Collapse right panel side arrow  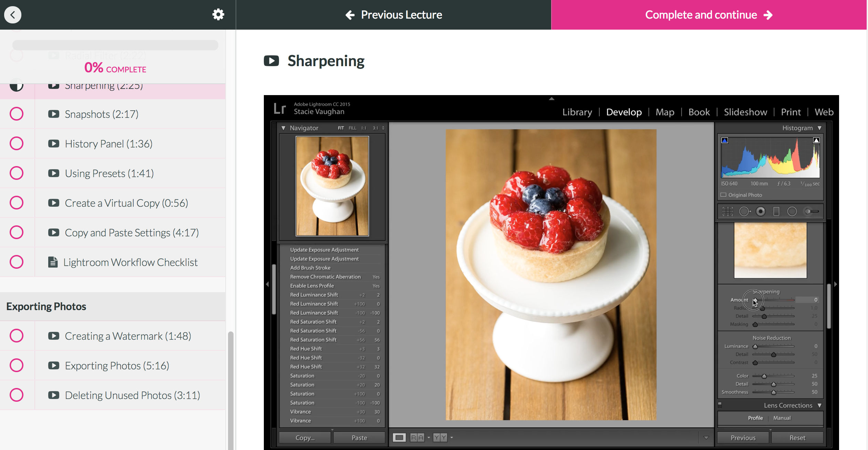pos(836,284)
